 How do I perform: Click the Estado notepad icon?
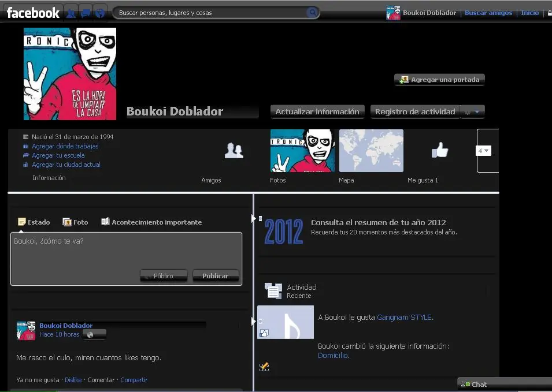pos(22,222)
